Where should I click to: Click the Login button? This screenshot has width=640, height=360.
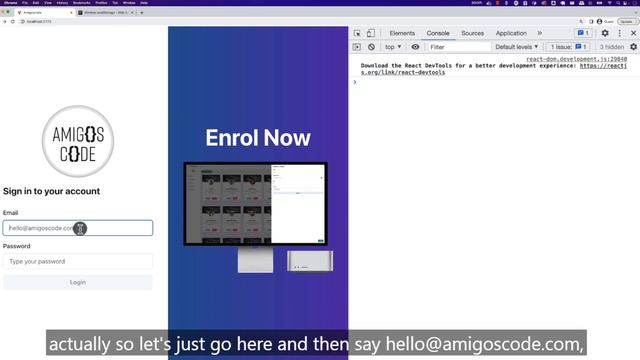pos(78,282)
